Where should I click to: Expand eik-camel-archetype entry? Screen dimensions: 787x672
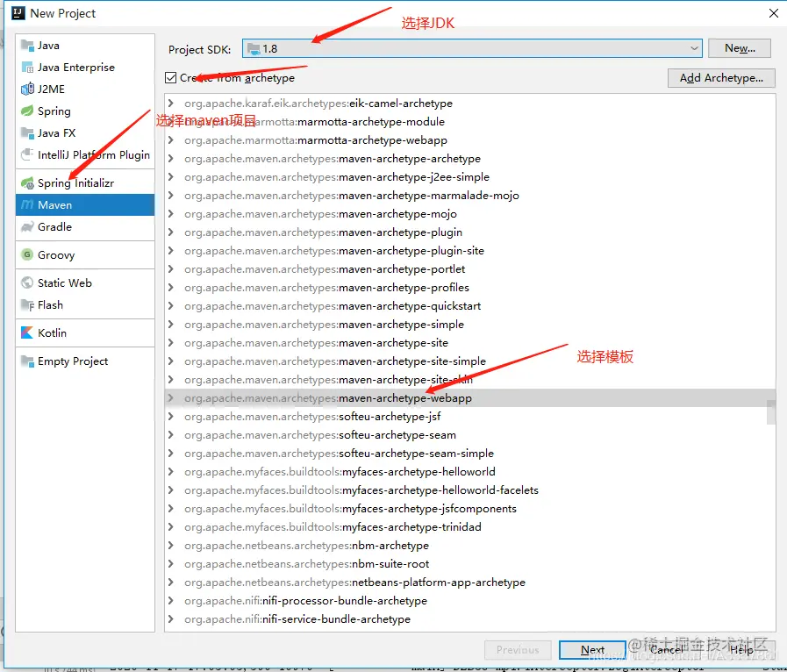point(171,104)
